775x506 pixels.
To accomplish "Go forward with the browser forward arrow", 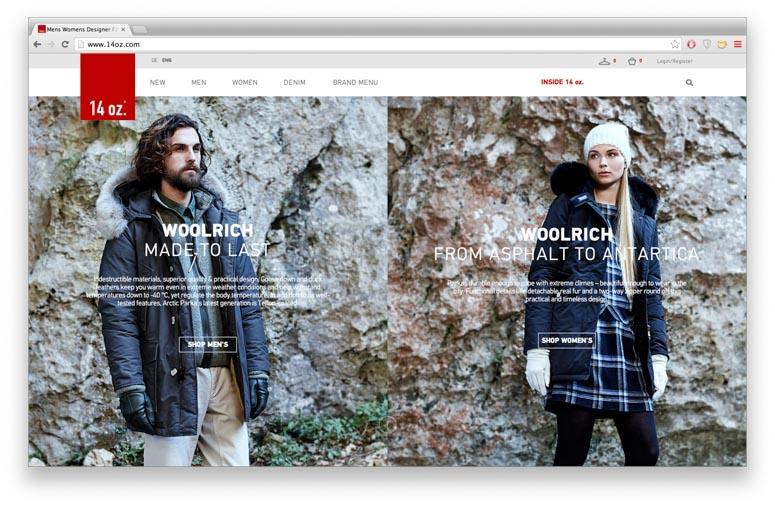I will [x=51, y=44].
